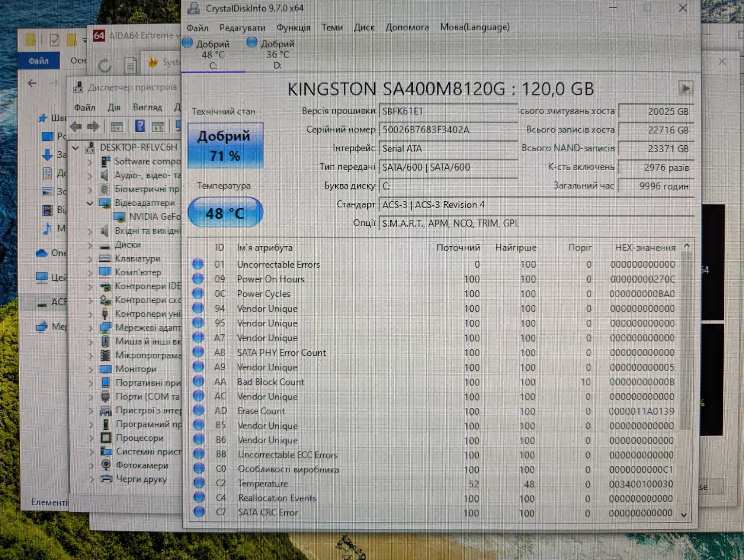744x560 pixels.
Task: Click the AIDA64 refresh icon
Action: [105, 66]
